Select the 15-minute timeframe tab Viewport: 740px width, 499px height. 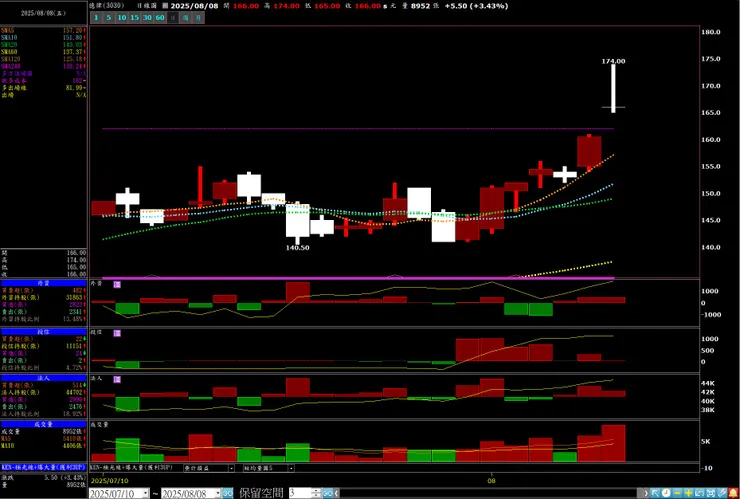[135, 18]
